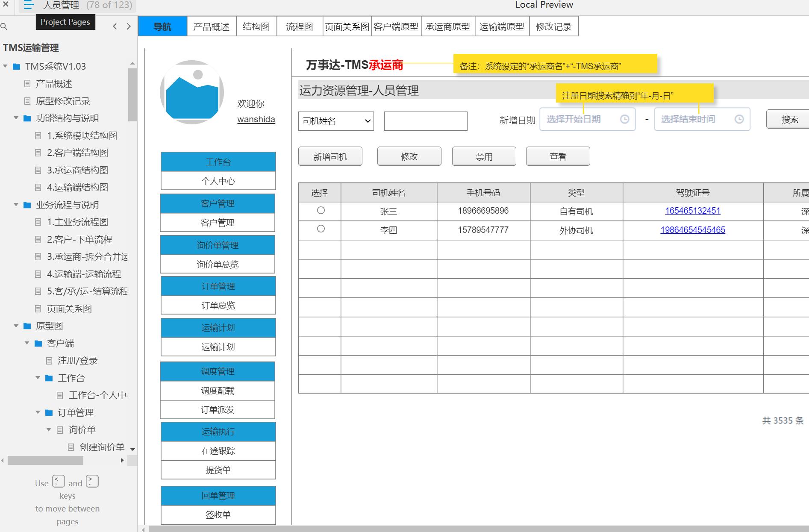Viewport: 809px width, 532px height.
Task: Click the page icon beside 创建询价单
Action: tap(71, 447)
